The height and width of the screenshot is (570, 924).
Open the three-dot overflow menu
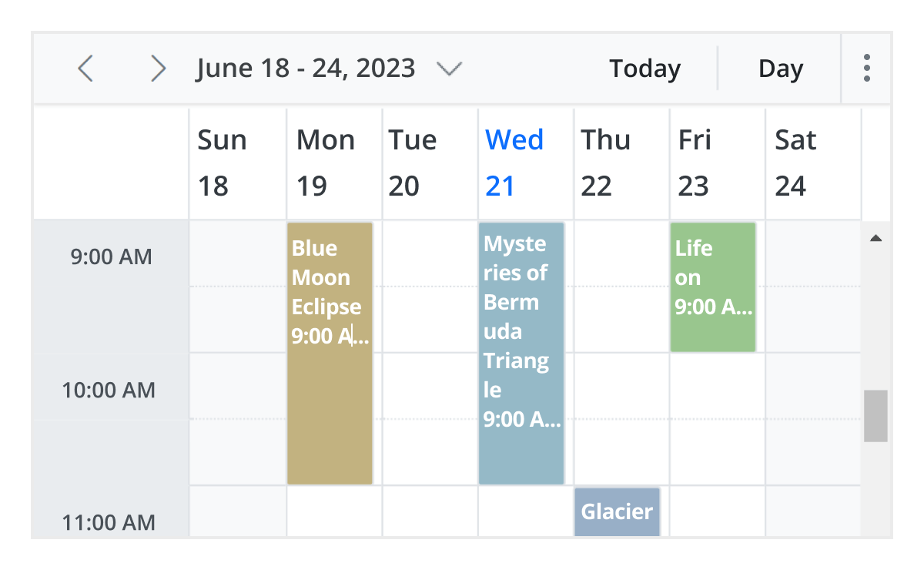coord(866,68)
